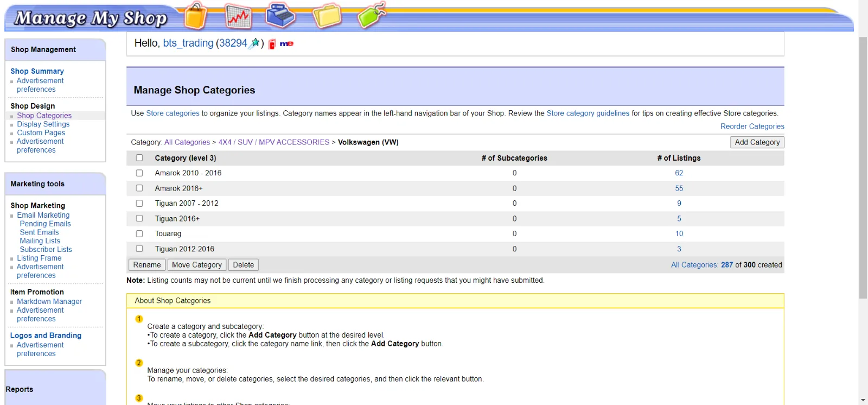The height and width of the screenshot is (405, 868).
Task: Open Display Settings in sidebar
Action: [x=43, y=124]
